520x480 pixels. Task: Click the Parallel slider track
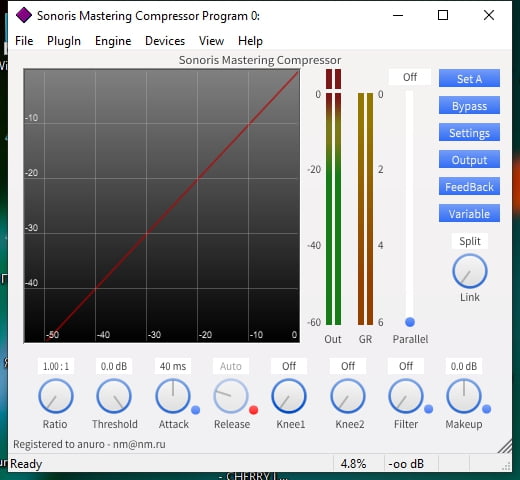pos(409,207)
